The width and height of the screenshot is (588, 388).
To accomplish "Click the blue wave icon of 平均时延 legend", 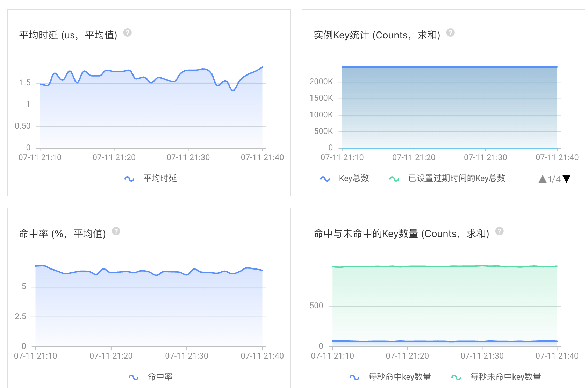I will pyautogui.click(x=129, y=179).
